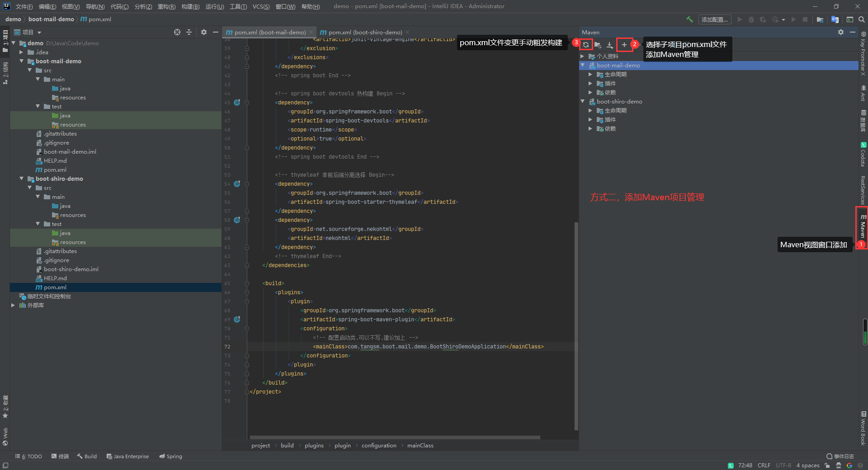Click Reimport all Maven projects refresh icon
The width and height of the screenshot is (868, 470).
586,45
